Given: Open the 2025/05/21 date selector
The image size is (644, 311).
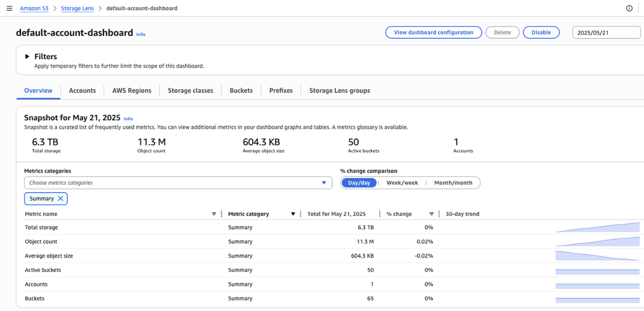Looking at the screenshot, I should tap(606, 33).
